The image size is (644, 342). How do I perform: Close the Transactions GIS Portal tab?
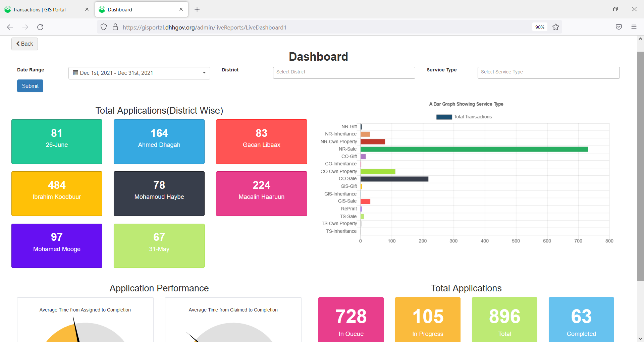[87, 9]
